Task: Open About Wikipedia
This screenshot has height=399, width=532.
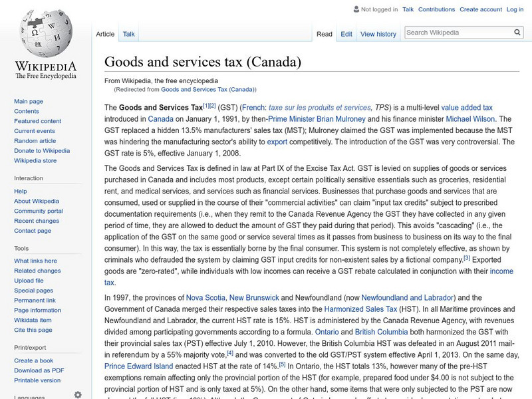Action: coord(37,201)
